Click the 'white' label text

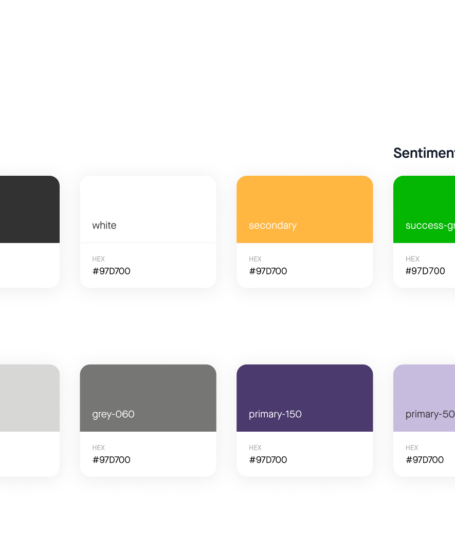(104, 225)
